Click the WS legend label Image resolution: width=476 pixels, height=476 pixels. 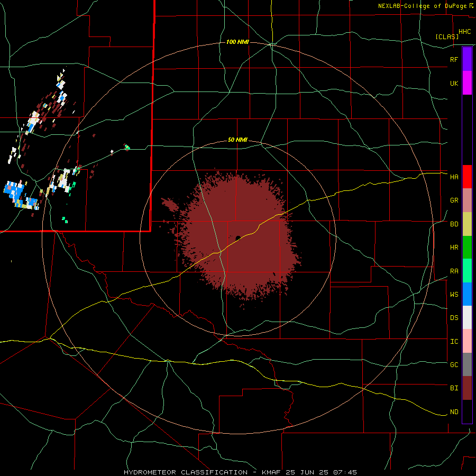pos(454,294)
